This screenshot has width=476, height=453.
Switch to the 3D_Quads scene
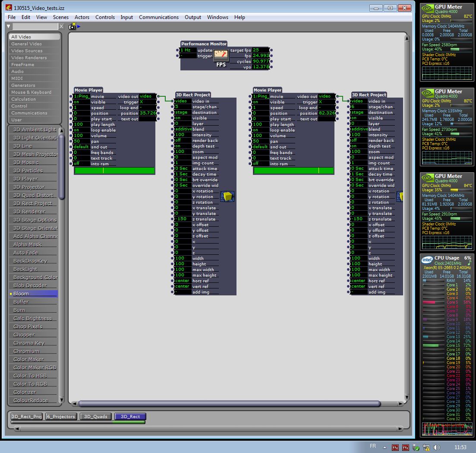tap(96, 417)
